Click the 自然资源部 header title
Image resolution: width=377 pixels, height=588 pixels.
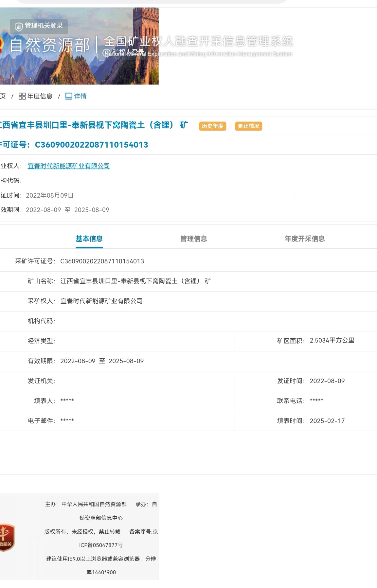pyautogui.click(x=49, y=45)
